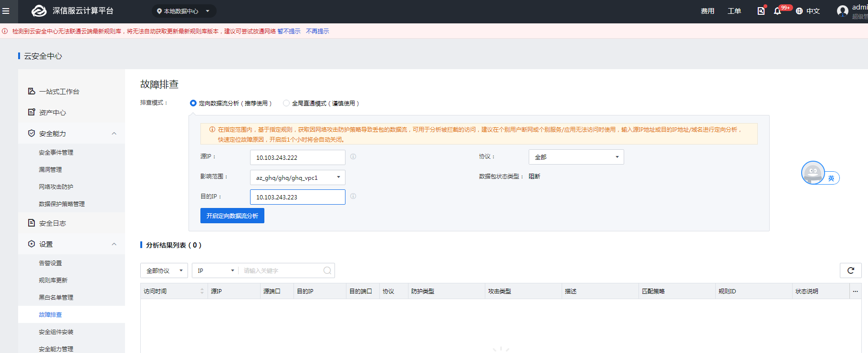
Task: Open 安全事件管理 in sidebar
Action: (56, 153)
